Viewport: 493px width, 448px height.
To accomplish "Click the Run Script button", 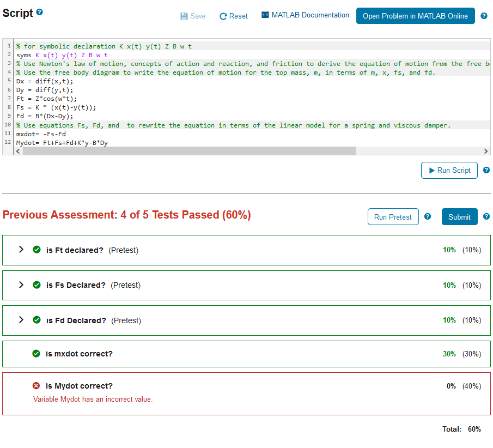I will coord(449,170).
